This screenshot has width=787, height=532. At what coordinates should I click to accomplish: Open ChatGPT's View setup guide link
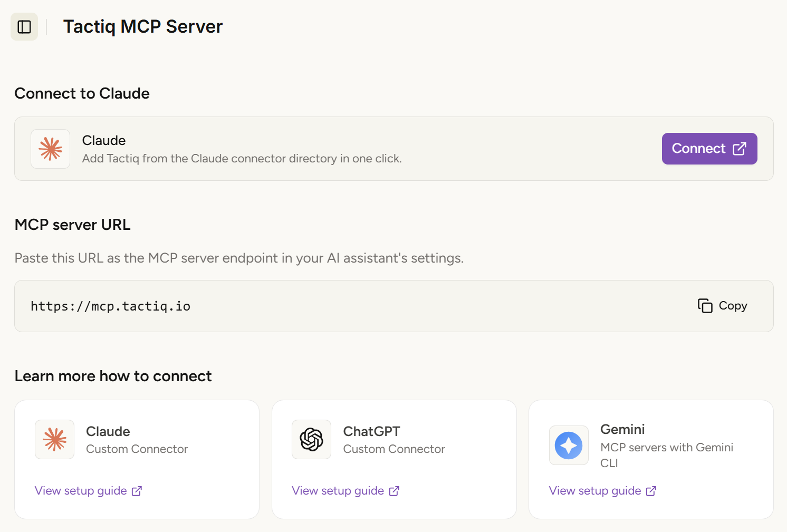(345, 491)
